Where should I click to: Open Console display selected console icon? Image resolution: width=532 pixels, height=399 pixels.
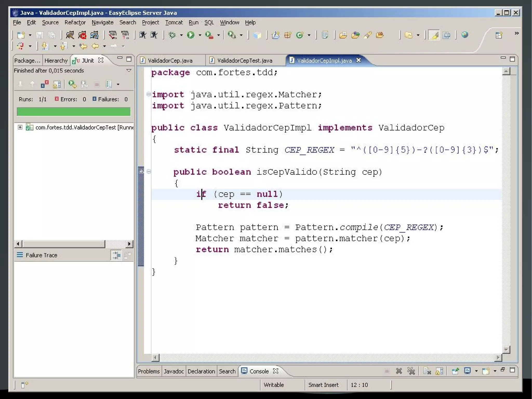[467, 371]
